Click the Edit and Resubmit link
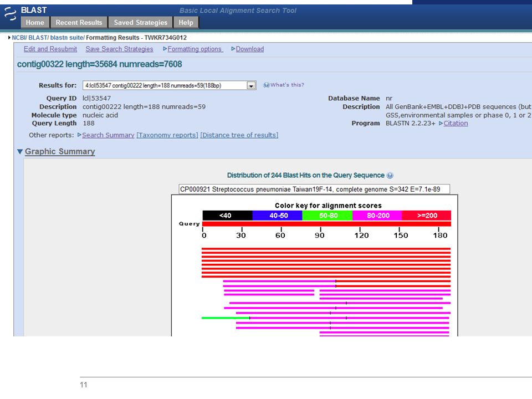 click(50, 49)
